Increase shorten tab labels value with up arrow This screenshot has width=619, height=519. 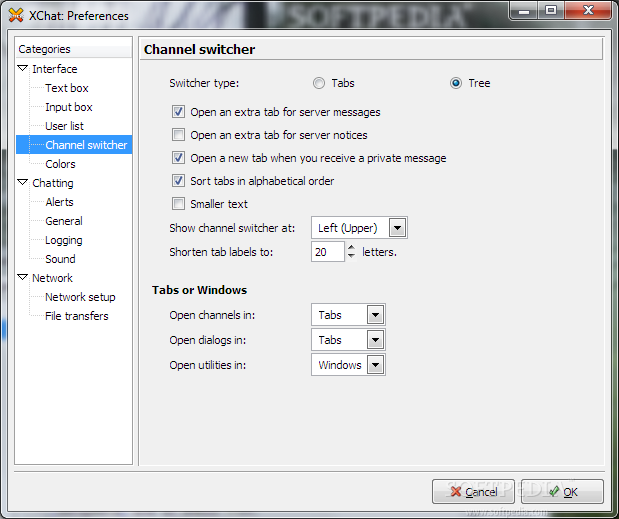[351, 247]
